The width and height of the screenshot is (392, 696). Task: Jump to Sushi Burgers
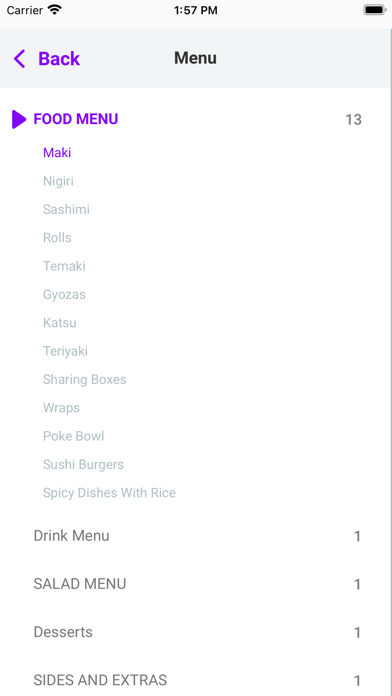[83, 464]
